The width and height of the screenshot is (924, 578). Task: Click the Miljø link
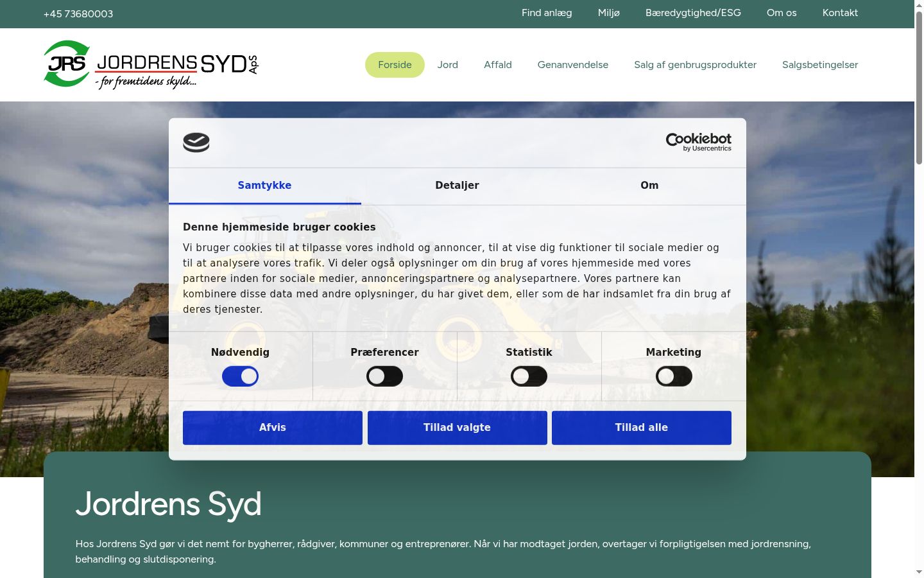tap(609, 13)
